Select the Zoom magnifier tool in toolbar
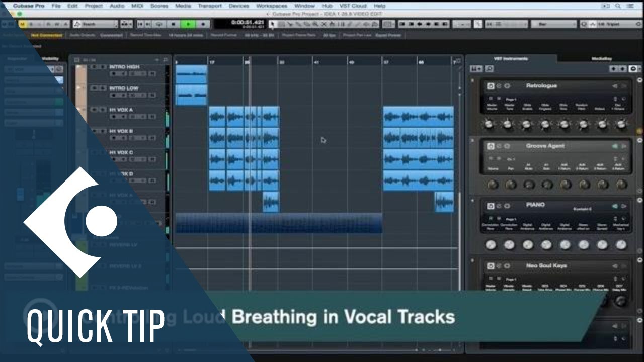Screen dimensions: 644x362 tap(315, 24)
